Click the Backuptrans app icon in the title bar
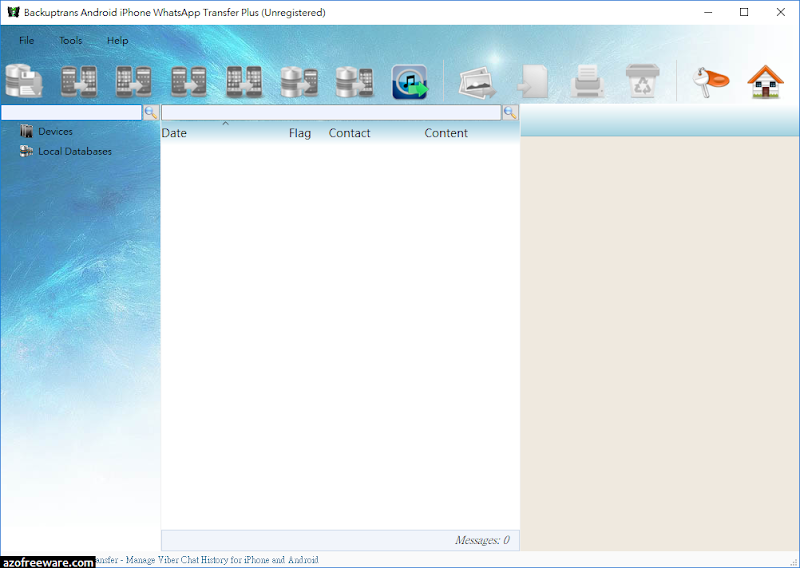Screen dimensions: 800x568 pyautogui.click(x=13, y=12)
